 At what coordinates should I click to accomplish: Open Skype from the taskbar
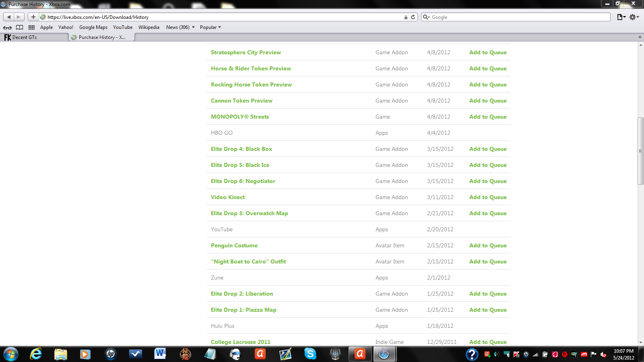point(310,354)
